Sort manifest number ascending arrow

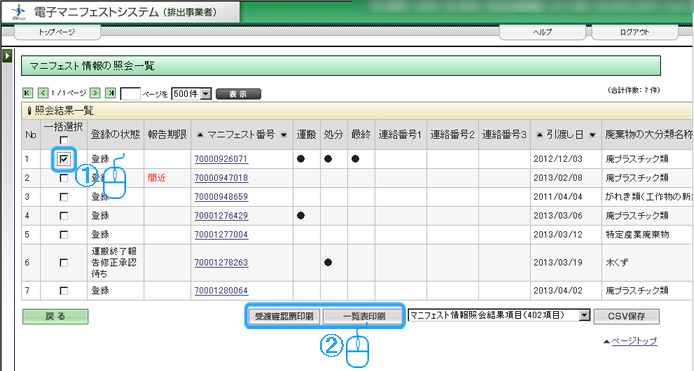200,135
